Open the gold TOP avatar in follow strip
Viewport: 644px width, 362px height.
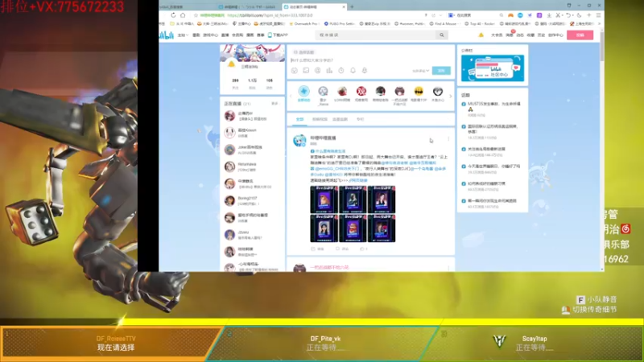pyautogui.click(x=419, y=91)
